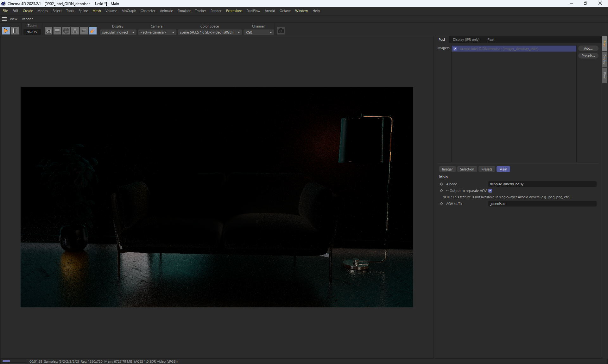Click the Albedo keyframe diamond toggle
This screenshot has height=364, width=608.
(x=441, y=184)
